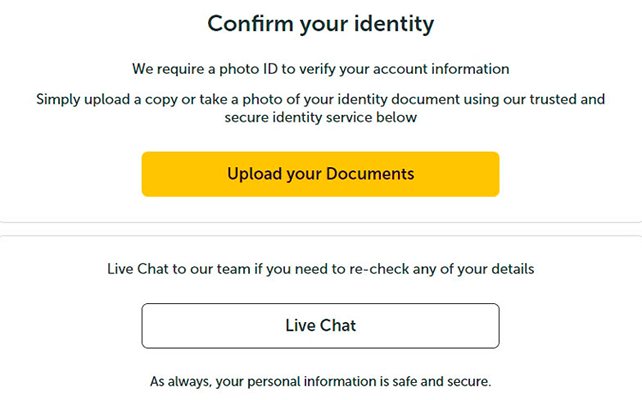The image size is (642, 400).
Task: Click the "As always, your personal information" note
Action: pyautogui.click(x=320, y=381)
